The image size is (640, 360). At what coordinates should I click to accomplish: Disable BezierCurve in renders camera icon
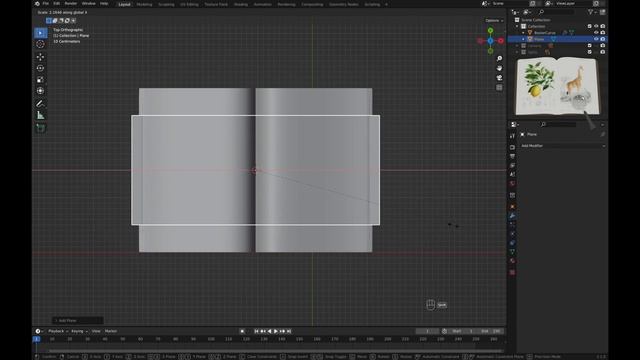[x=602, y=33]
